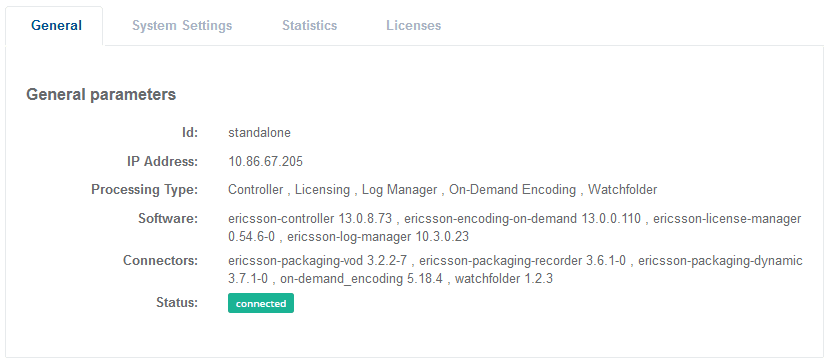The image size is (831, 364).
Task: Click the General parameters heading
Action: (x=101, y=95)
